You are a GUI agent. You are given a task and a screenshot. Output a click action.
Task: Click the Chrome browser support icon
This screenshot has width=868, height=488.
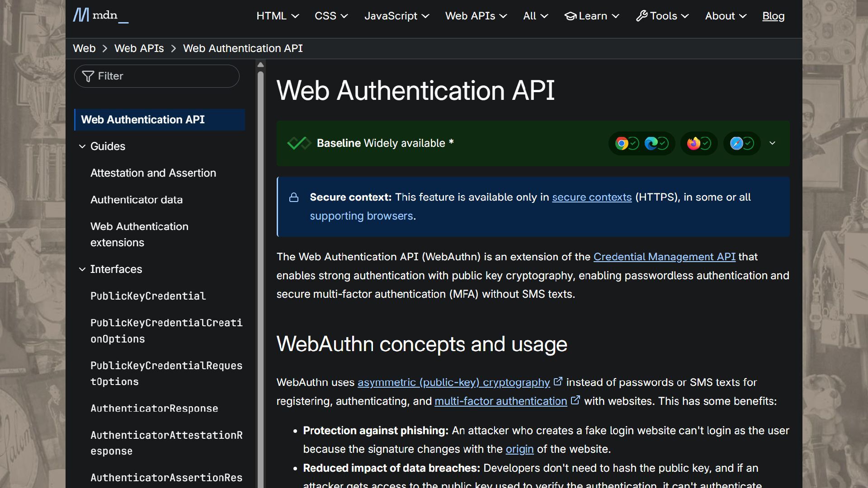tap(622, 144)
